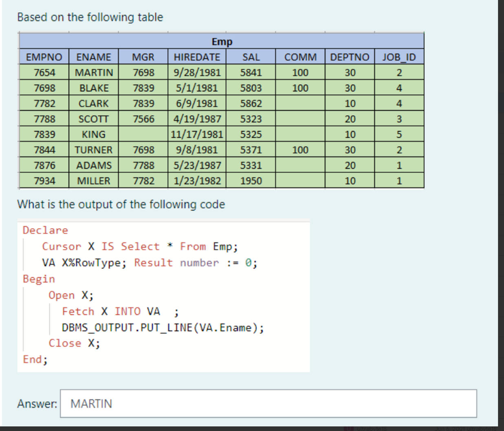Click ADAMS's manager cell 7788

(143, 165)
